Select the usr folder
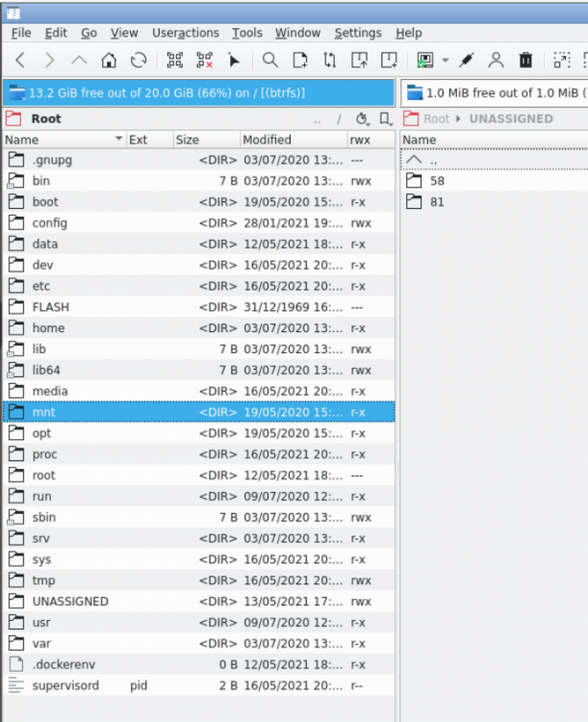The height and width of the screenshot is (722, 588). [199, 623]
